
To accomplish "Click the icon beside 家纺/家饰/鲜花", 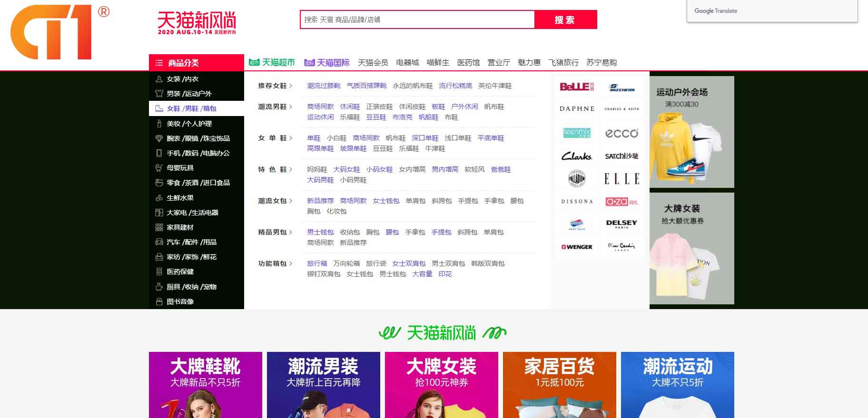I will pyautogui.click(x=159, y=257).
